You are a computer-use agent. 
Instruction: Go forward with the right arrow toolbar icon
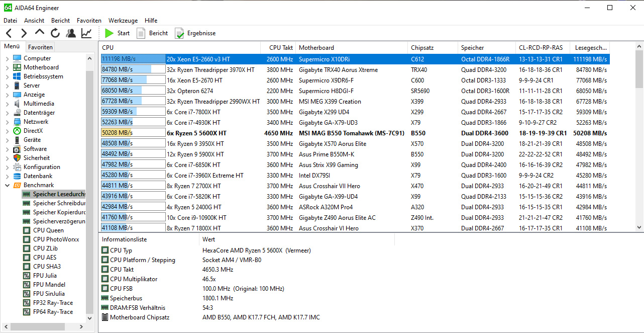24,33
